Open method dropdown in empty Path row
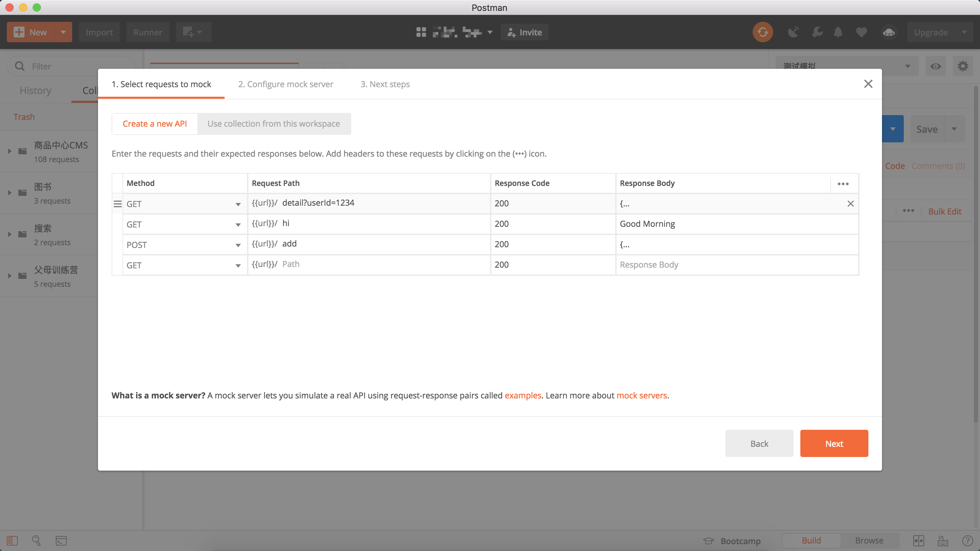The height and width of the screenshot is (551, 980). point(238,266)
